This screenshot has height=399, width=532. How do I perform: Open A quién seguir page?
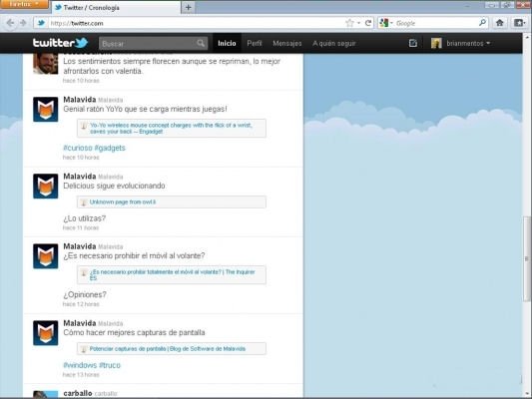333,44
